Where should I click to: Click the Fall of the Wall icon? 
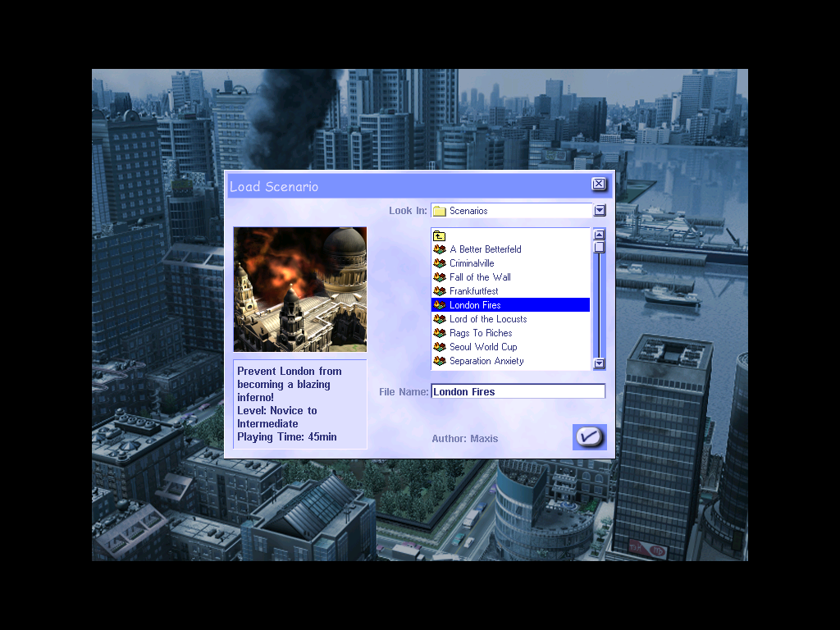click(440, 277)
